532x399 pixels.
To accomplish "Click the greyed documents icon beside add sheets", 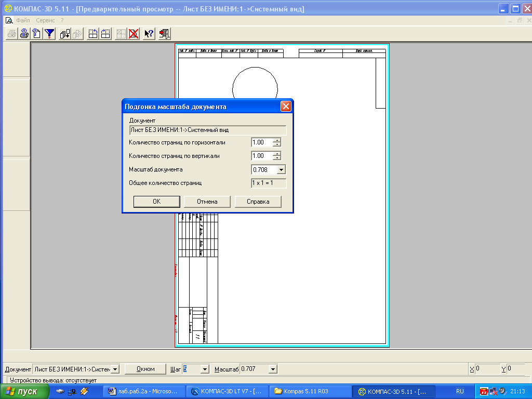I will point(77,34).
